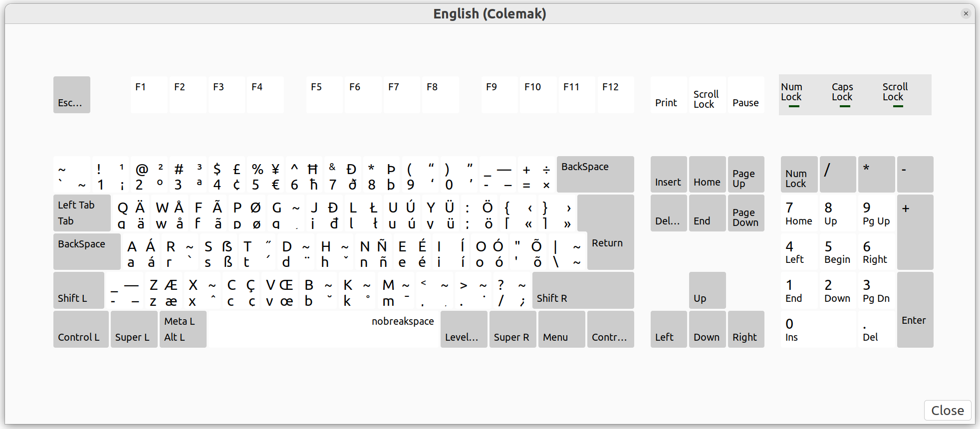
Task: Click the Caps Lock indicator light
Action: coord(845,106)
